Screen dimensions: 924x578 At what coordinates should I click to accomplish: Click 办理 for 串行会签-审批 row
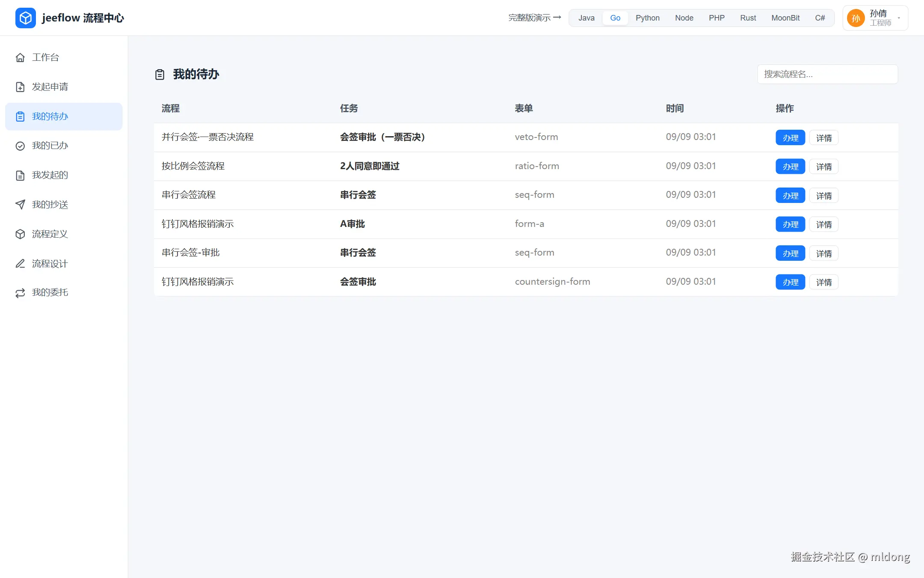(790, 253)
